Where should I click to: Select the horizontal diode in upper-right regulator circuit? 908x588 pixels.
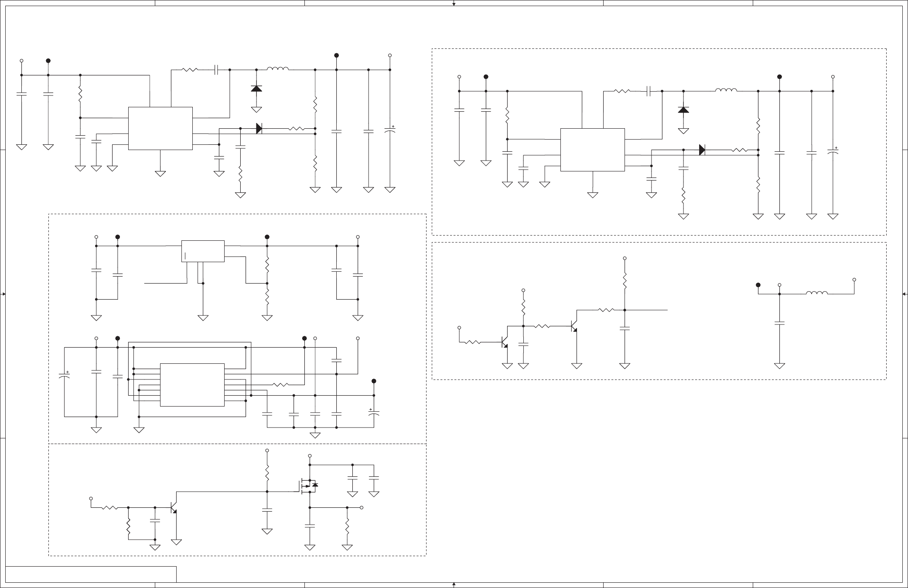click(702, 150)
